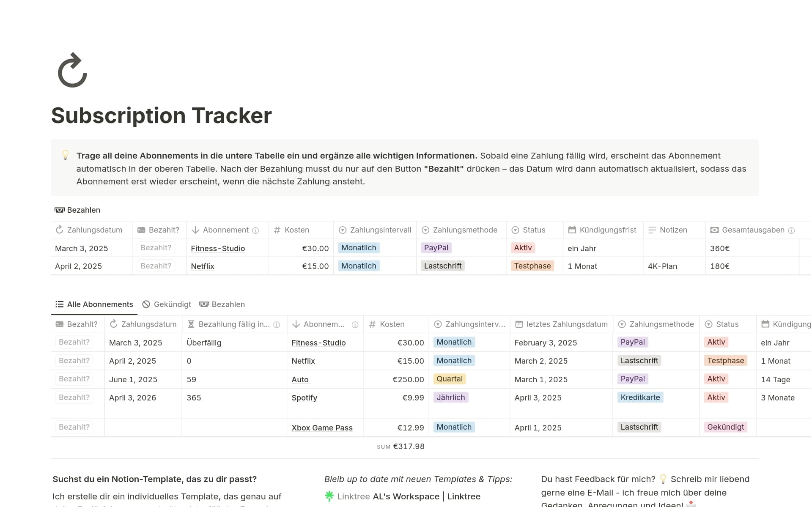This screenshot has width=812, height=507.
Task: Click info icon beside top Abonnement header
Action: click(x=255, y=230)
